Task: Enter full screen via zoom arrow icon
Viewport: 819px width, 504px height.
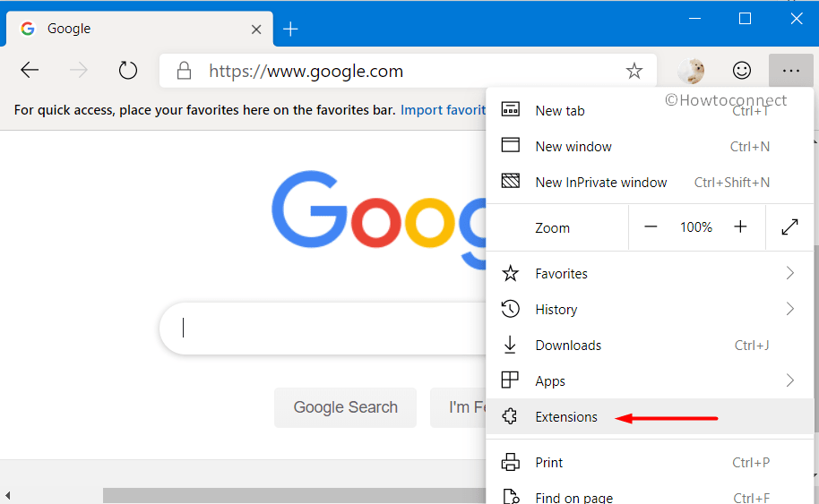Action: [x=789, y=227]
